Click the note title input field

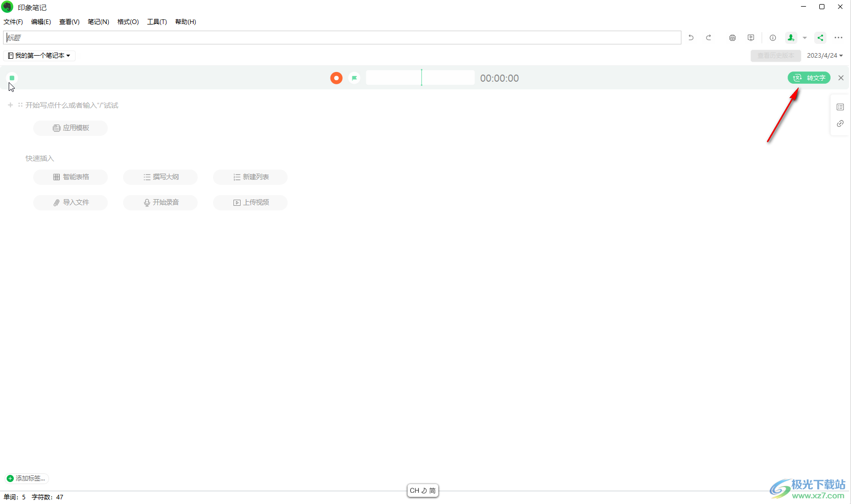(x=342, y=38)
